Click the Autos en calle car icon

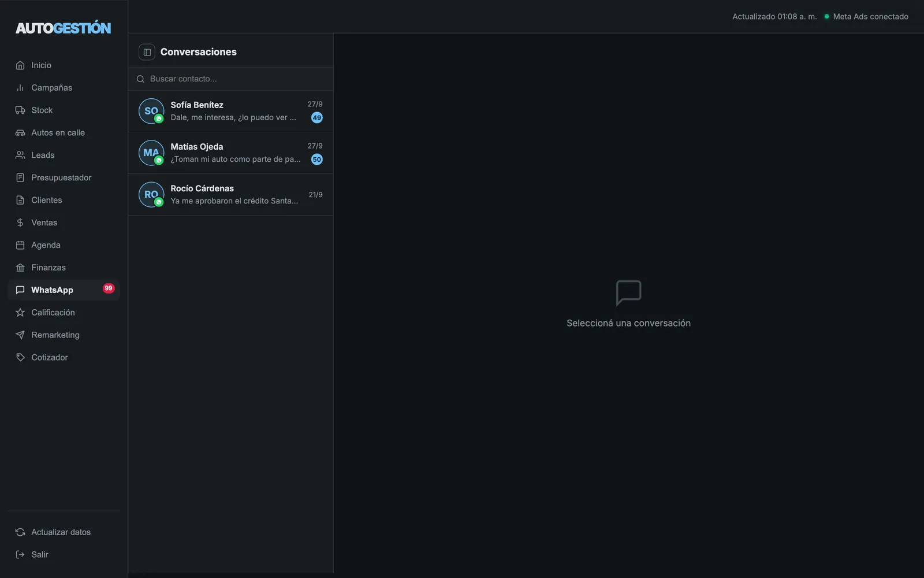(x=20, y=133)
